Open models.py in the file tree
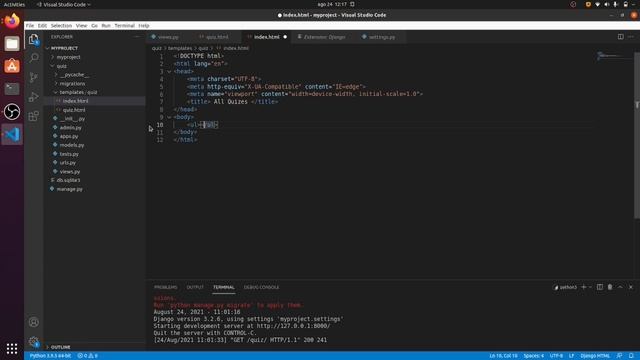Image resolution: width=640 pixels, height=360 pixels. click(72, 145)
